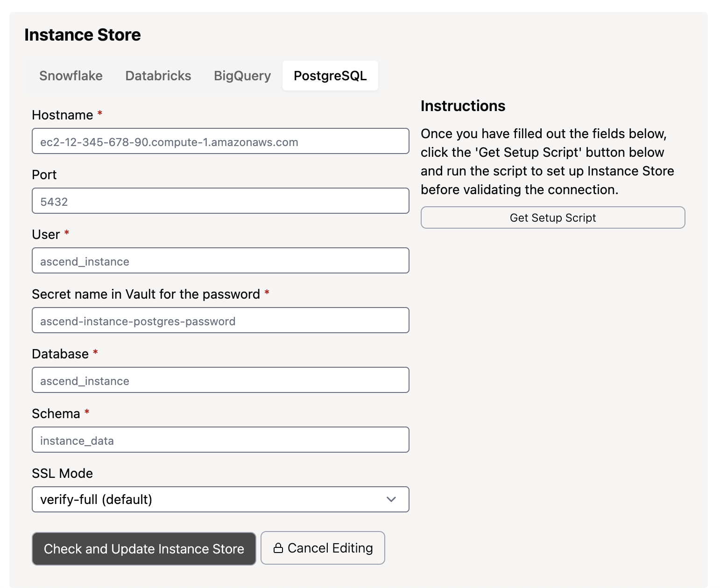Click the User label text
Image resolution: width=720 pixels, height=588 pixels.
click(46, 234)
